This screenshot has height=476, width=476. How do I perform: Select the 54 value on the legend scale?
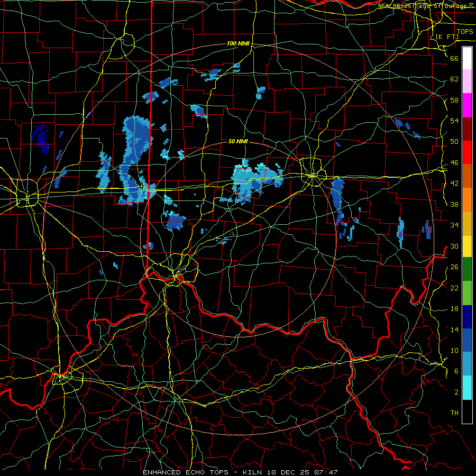pos(454,121)
